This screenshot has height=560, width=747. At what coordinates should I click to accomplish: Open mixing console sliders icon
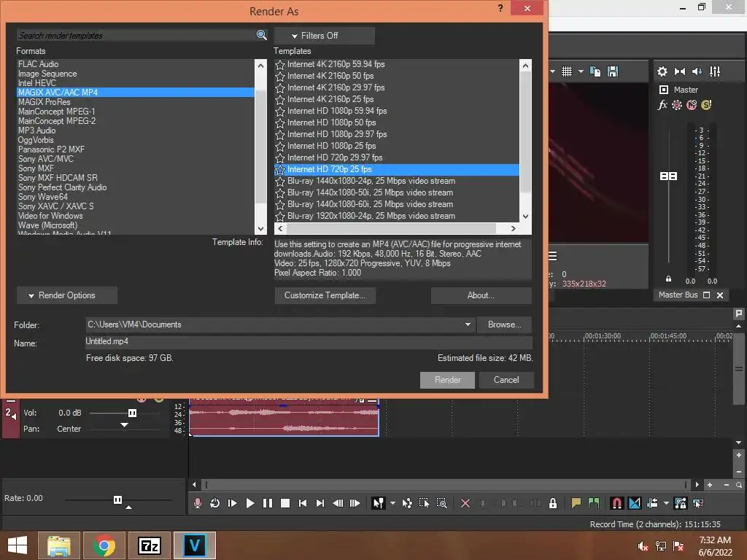coord(715,71)
